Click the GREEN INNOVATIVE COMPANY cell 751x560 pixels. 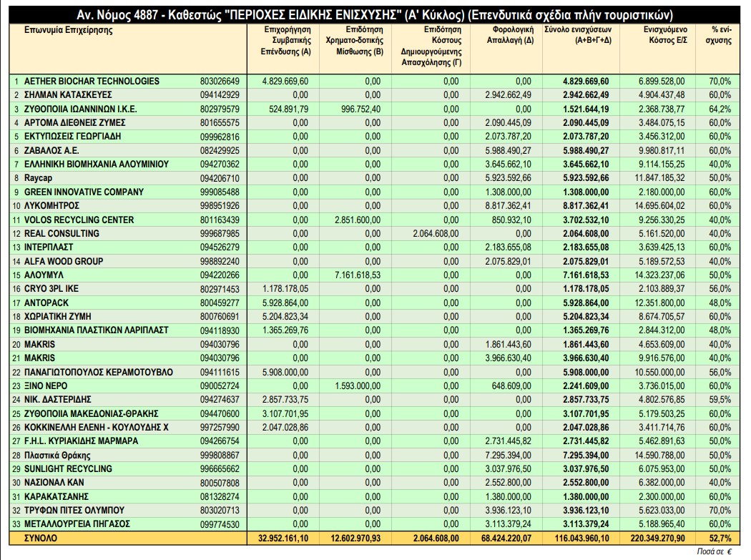(x=84, y=192)
